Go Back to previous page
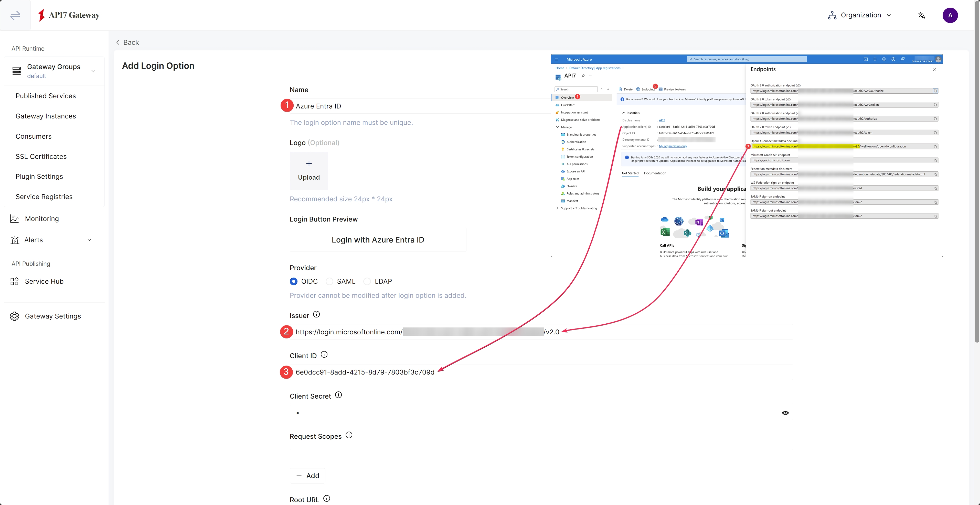The width and height of the screenshot is (980, 505). 127,42
